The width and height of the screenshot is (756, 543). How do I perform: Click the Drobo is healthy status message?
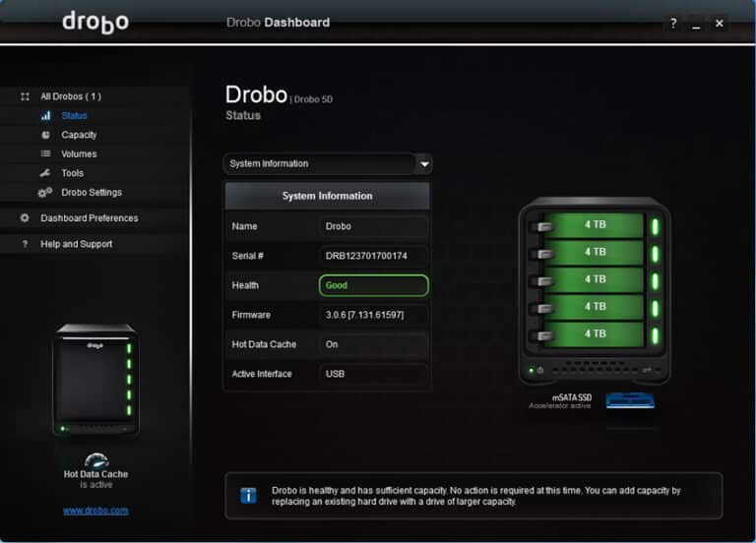click(475, 496)
